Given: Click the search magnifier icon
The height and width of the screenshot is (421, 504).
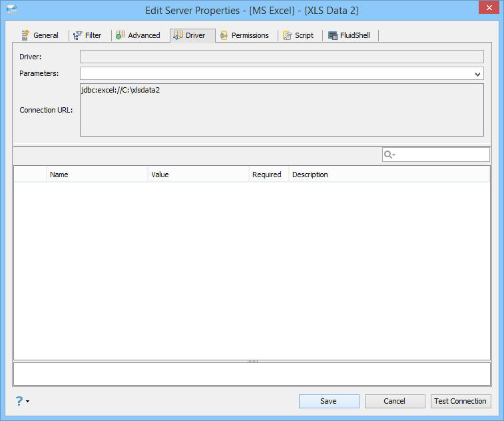Looking at the screenshot, I should [388, 155].
